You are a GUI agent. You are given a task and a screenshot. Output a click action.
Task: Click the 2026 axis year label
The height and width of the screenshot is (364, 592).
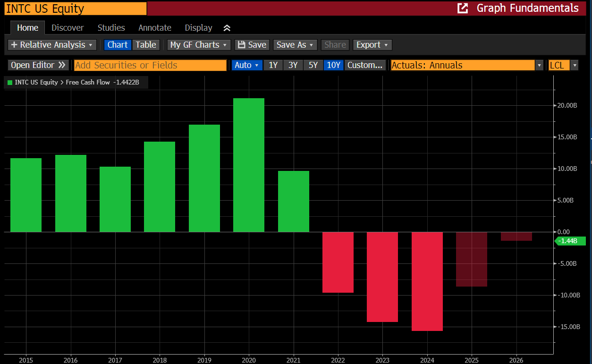click(516, 360)
